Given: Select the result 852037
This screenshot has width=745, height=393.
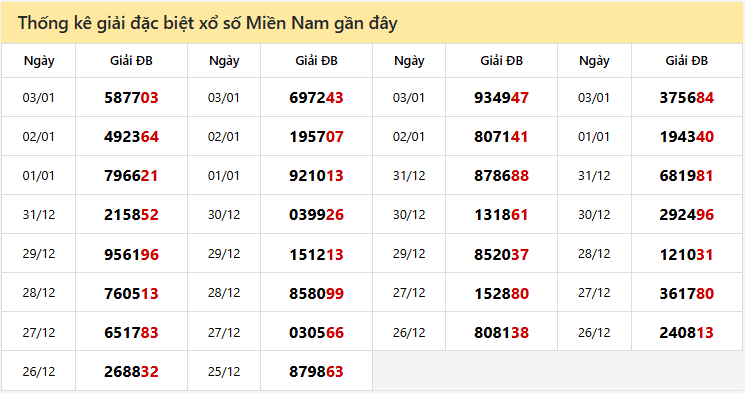Looking at the screenshot, I should coord(501,255).
